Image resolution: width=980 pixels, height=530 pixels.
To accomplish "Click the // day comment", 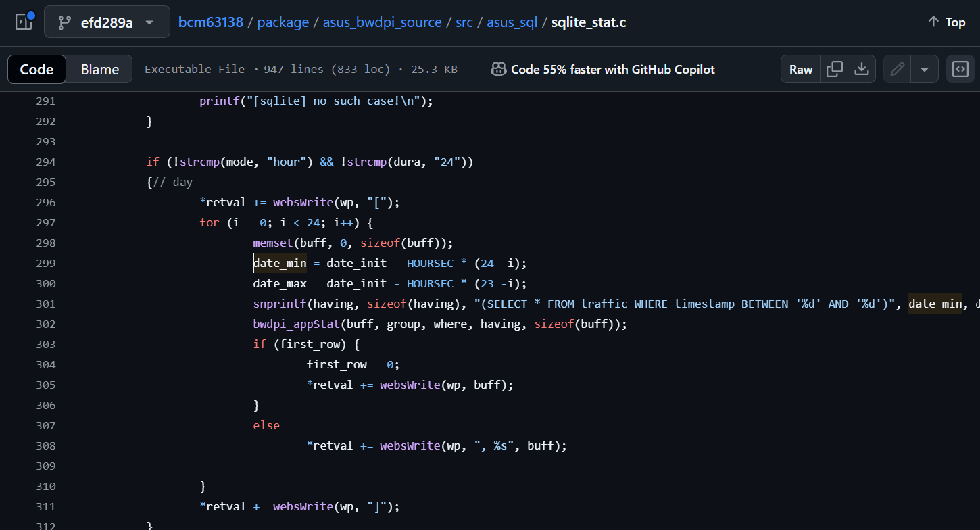I will coord(172,182).
